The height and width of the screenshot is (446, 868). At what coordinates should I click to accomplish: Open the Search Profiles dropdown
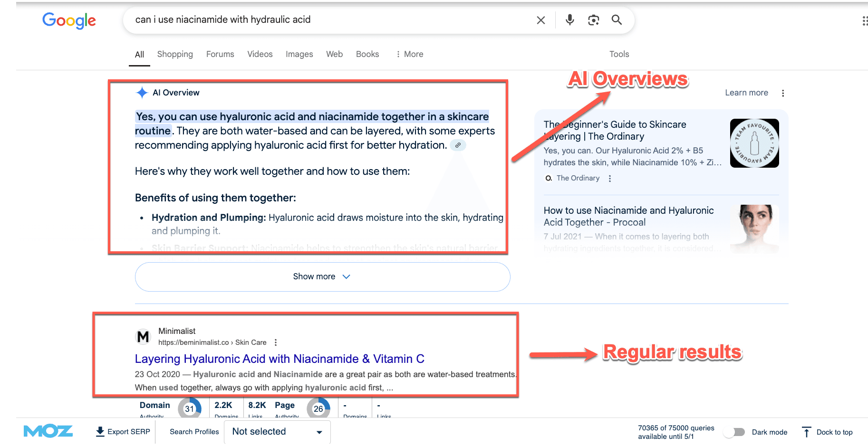tap(277, 432)
